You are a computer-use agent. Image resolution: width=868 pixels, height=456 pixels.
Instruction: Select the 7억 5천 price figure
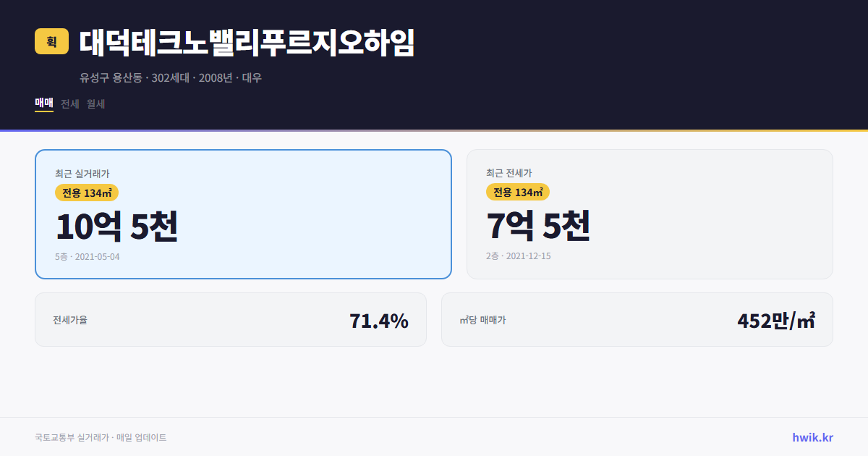click(x=538, y=225)
